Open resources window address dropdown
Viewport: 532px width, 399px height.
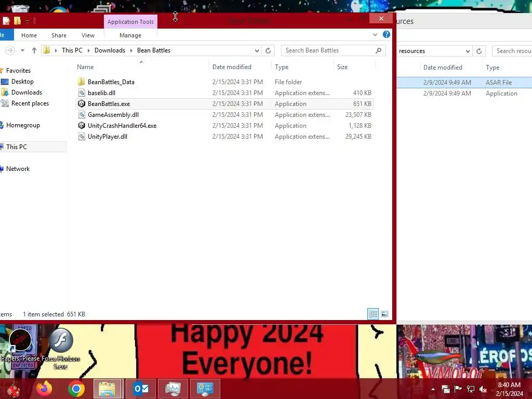[468, 51]
